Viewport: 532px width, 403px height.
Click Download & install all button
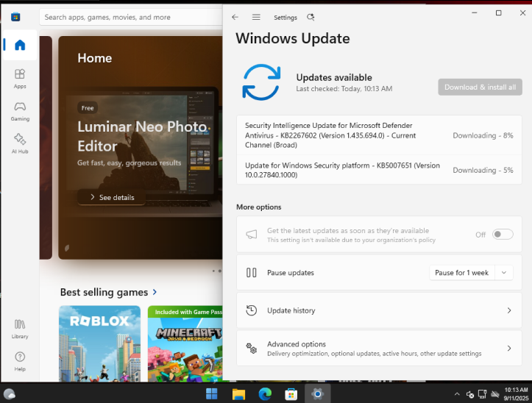[x=480, y=88]
